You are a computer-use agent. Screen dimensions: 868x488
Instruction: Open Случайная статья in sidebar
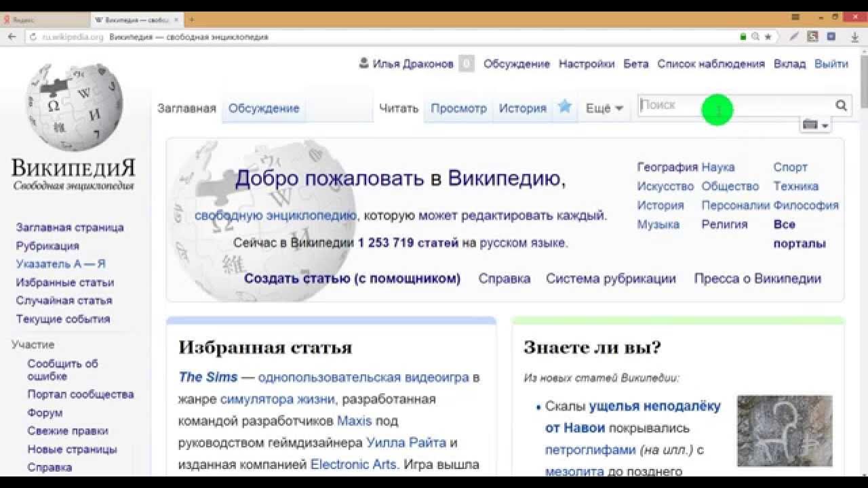[x=64, y=300]
